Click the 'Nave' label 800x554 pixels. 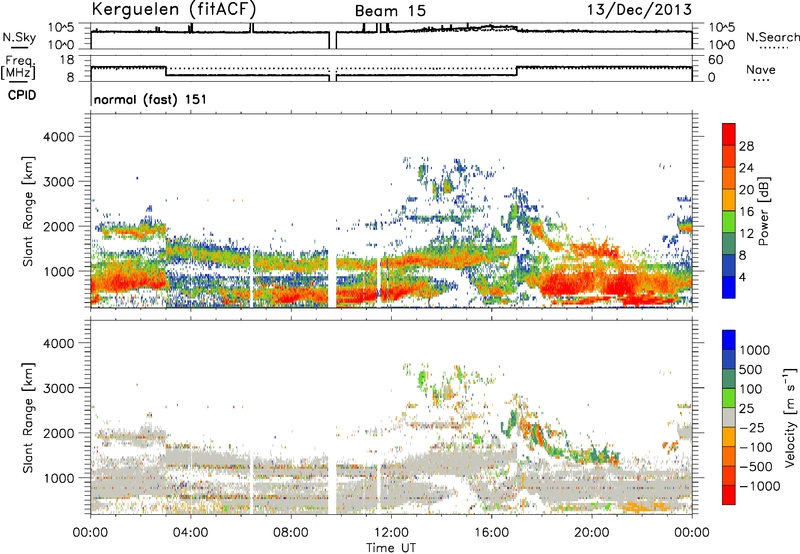761,69
